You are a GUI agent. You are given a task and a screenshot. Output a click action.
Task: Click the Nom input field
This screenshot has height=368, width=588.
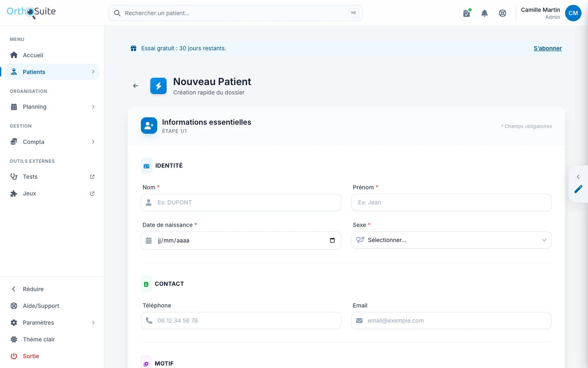241,202
